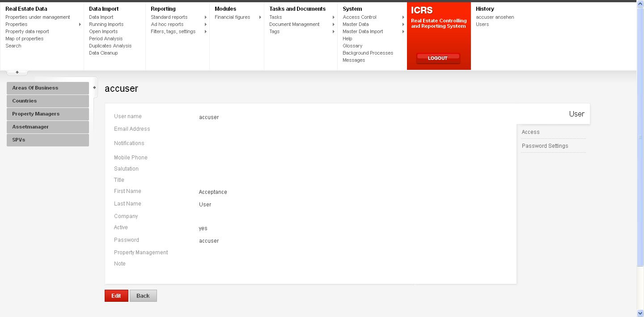Open the Access Control entry
The image size is (644, 317).
360,17
